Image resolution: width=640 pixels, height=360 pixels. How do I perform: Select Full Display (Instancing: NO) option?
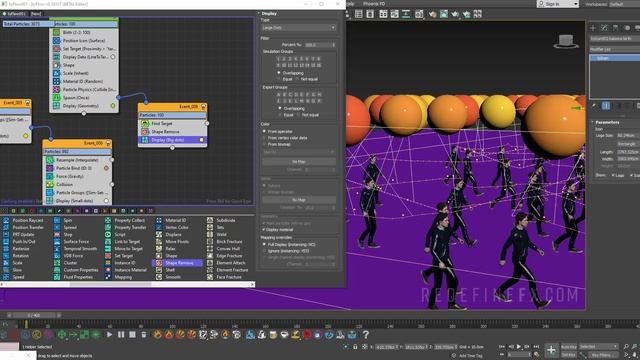click(x=264, y=244)
